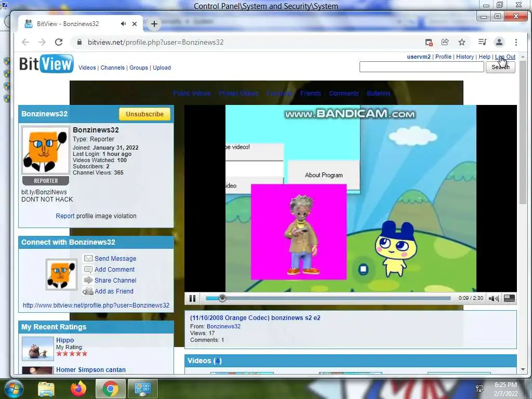Click the site lock icon in address bar
The image size is (532, 399).
pos(79,42)
